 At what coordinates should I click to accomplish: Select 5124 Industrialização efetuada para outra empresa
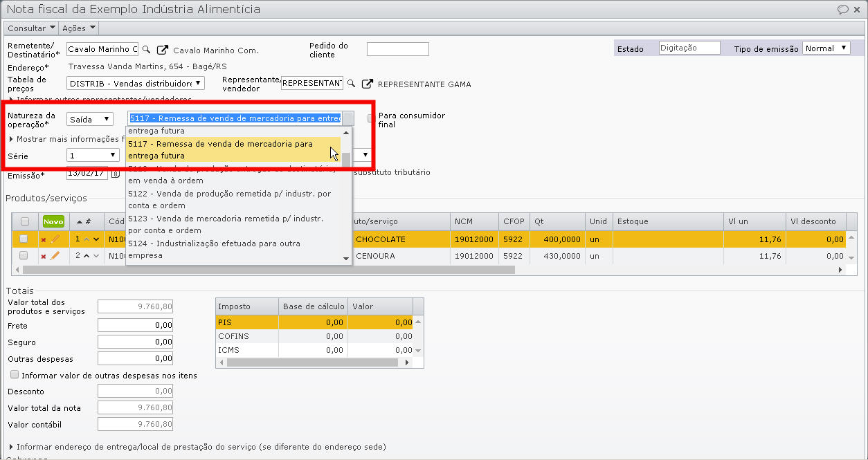point(233,249)
